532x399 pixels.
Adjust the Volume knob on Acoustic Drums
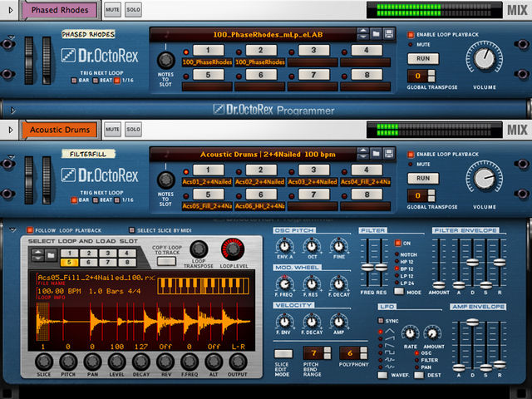tap(484, 178)
